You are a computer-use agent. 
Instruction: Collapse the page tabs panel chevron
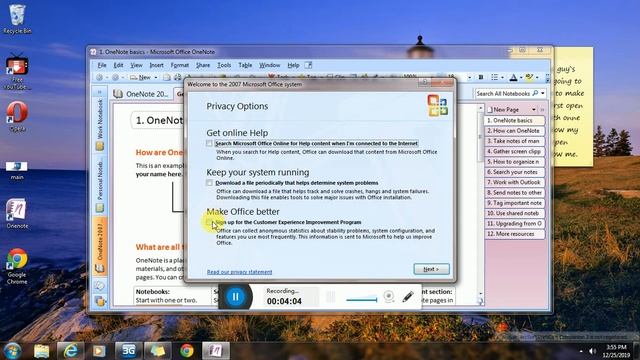(542, 110)
